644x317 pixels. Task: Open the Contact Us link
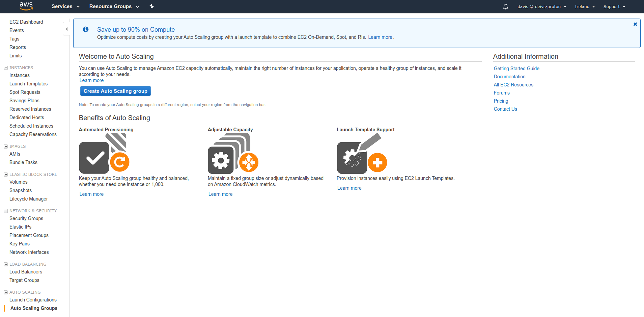[505, 109]
